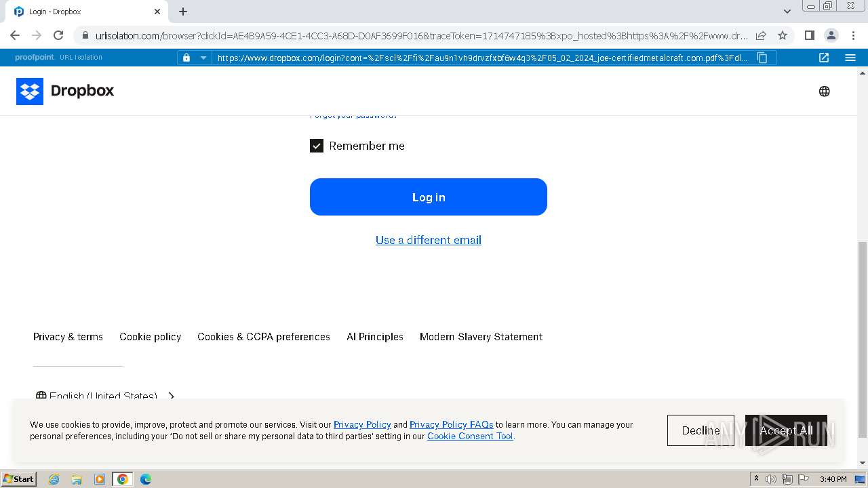Open Chrome tab search chevron

tap(787, 12)
